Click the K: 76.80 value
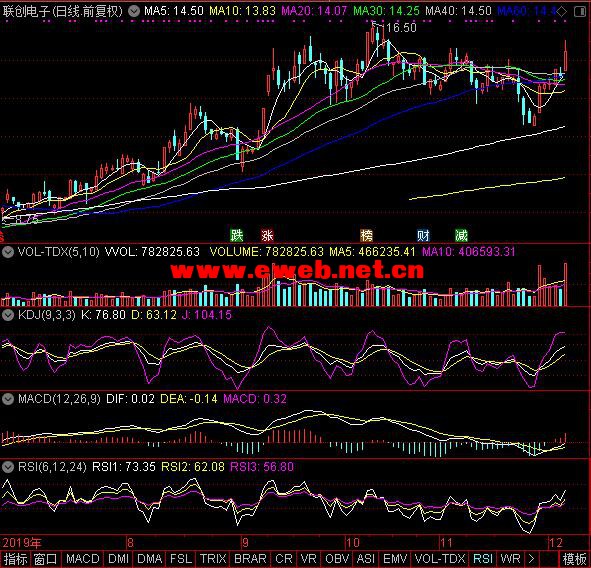Screen dimensions: 591x568 click(103, 315)
